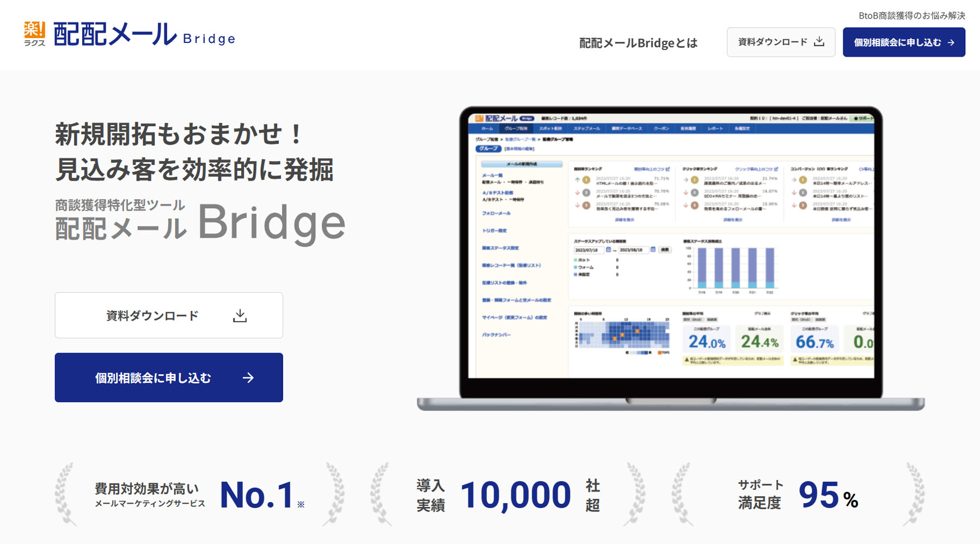
Task: Click the 導入実績 label
Action: point(431,495)
